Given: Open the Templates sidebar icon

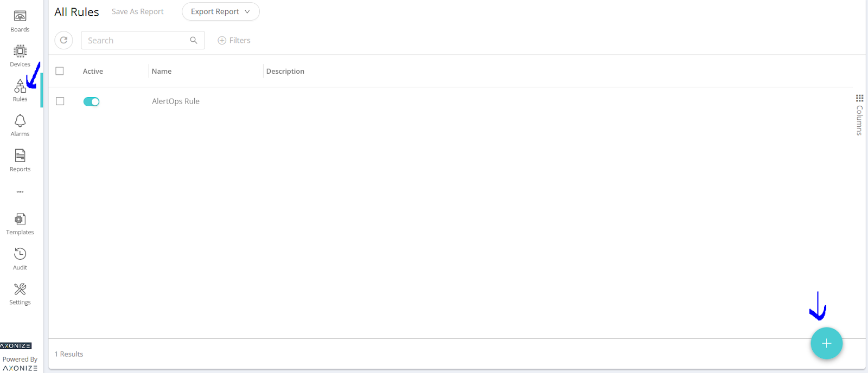Looking at the screenshot, I should [20, 219].
